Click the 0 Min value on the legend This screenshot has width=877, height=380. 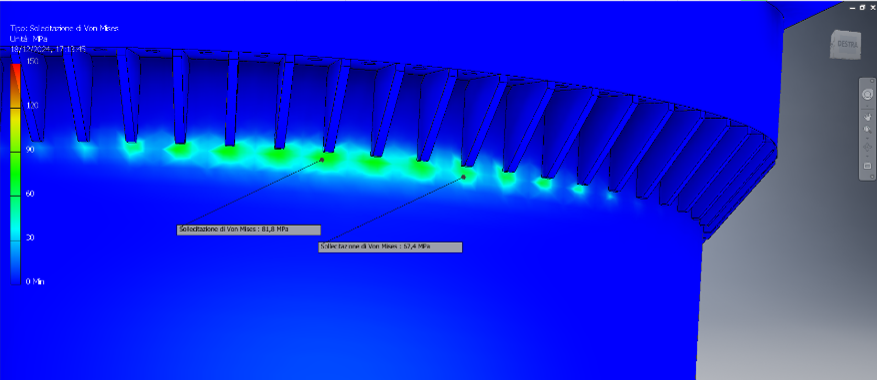[x=35, y=282]
